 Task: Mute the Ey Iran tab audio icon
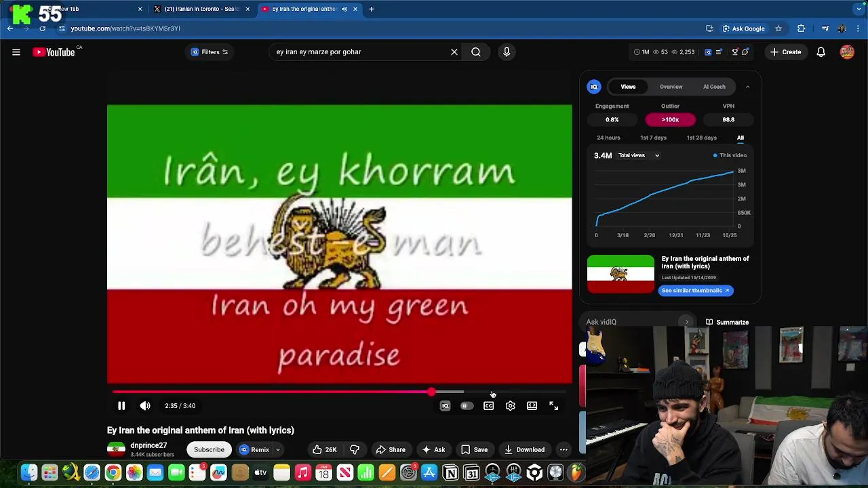tap(344, 9)
